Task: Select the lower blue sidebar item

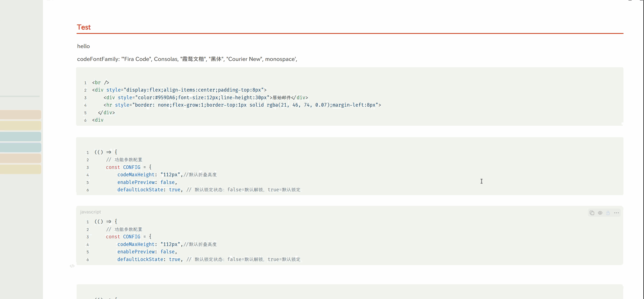Action: pos(20,148)
